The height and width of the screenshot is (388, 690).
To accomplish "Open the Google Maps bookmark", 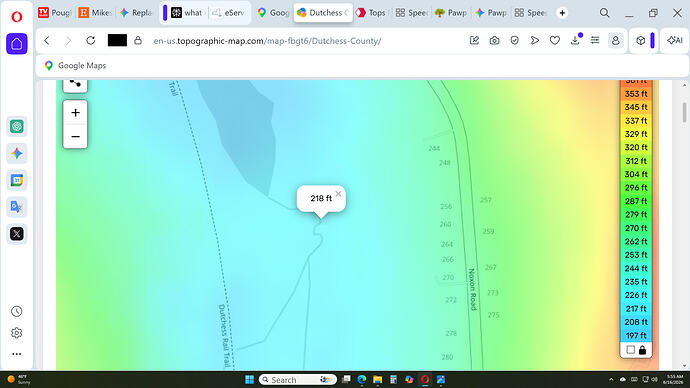I will [x=75, y=66].
